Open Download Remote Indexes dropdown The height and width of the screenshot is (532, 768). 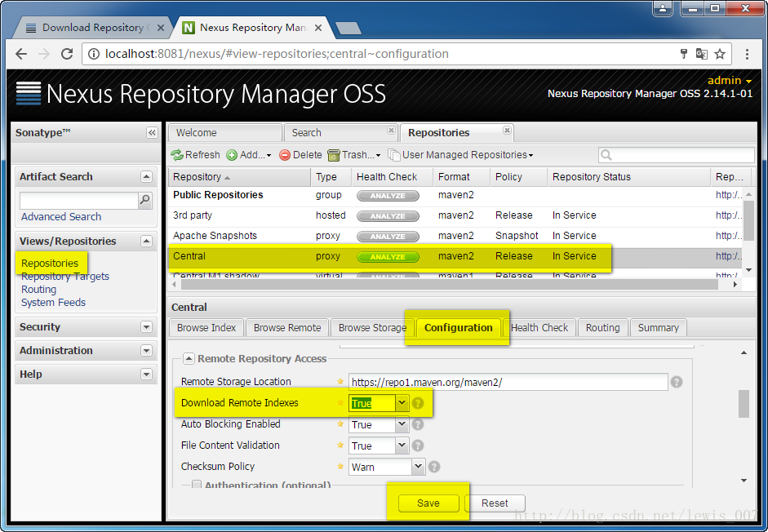[x=402, y=403]
